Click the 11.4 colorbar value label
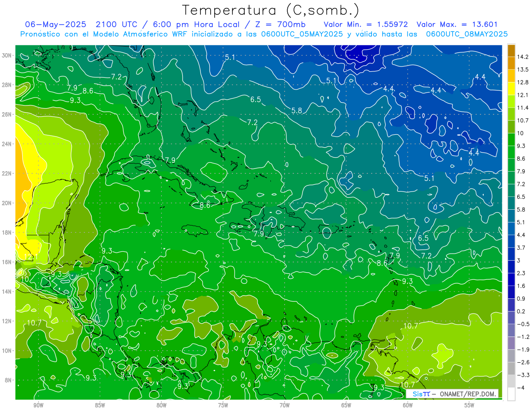This screenshot has height=411, width=532. (x=523, y=108)
